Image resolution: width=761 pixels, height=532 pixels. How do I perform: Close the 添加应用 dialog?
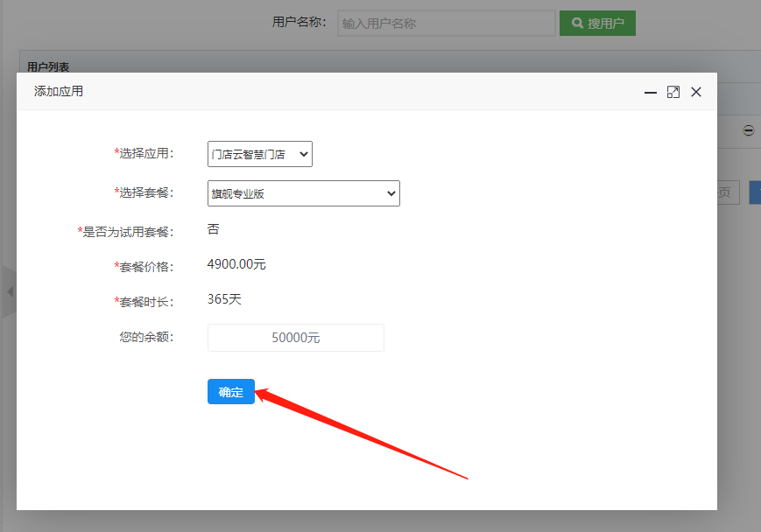click(x=696, y=92)
